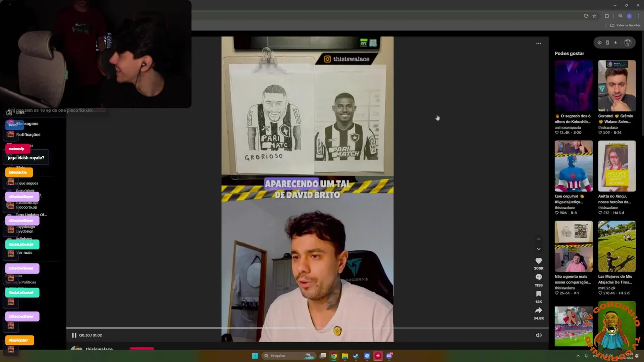Open the Roblox icon on the taskbar

click(x=367, y=356)
